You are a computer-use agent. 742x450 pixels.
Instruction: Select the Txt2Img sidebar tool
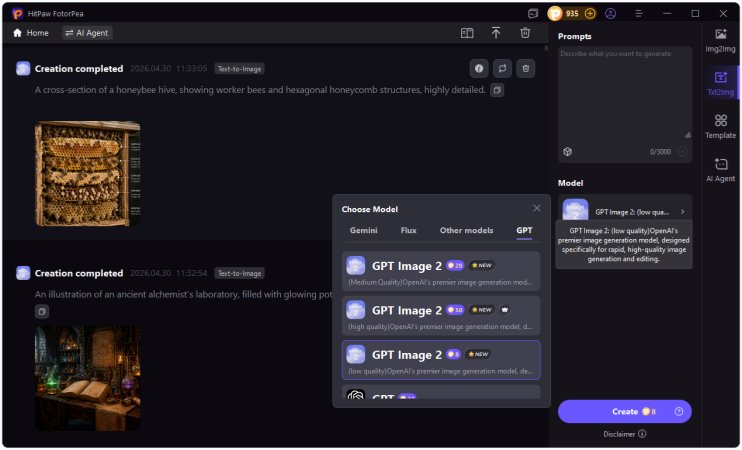point(720,83)
